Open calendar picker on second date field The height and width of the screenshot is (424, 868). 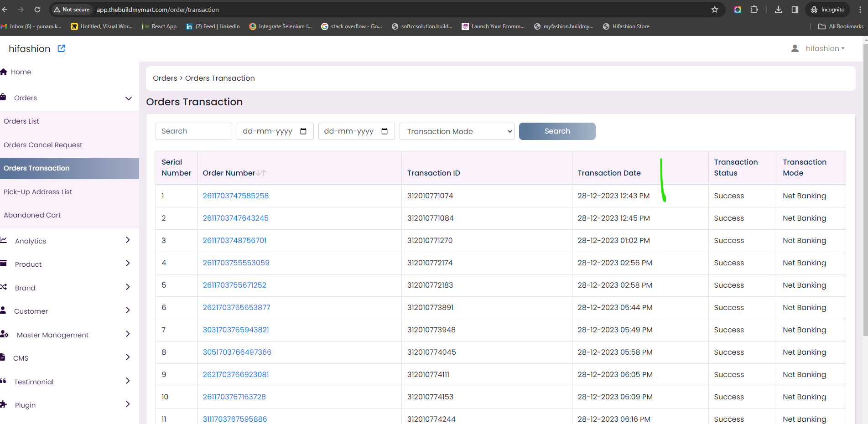385,131
